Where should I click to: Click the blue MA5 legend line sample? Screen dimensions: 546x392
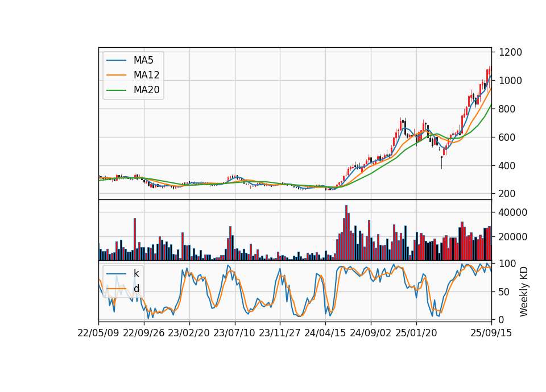[x=116, y=61]
